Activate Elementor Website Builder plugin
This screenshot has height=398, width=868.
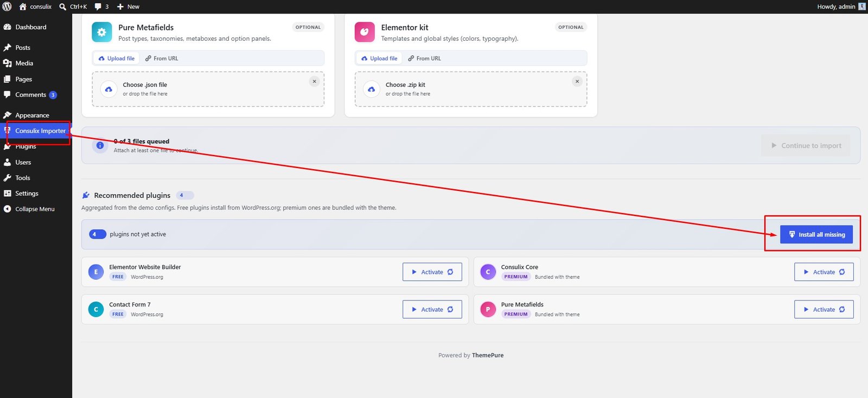[x=432, y=272]
